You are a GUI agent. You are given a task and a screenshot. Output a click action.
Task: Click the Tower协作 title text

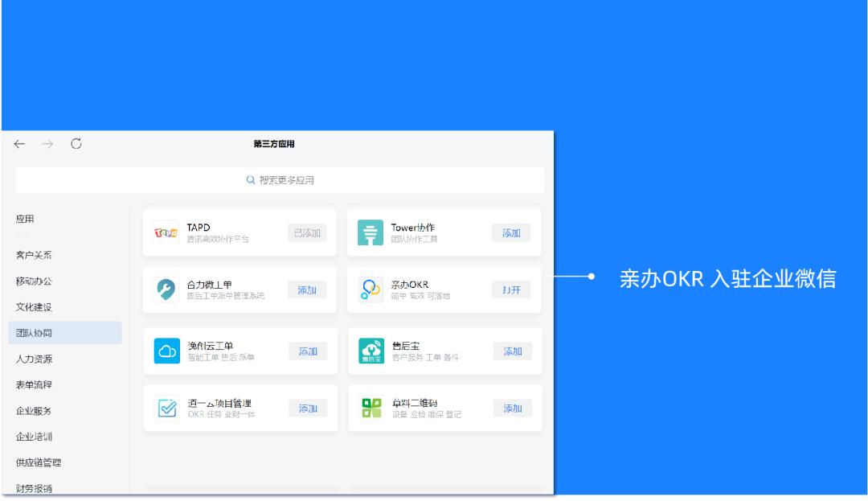[x=413, y=228]
